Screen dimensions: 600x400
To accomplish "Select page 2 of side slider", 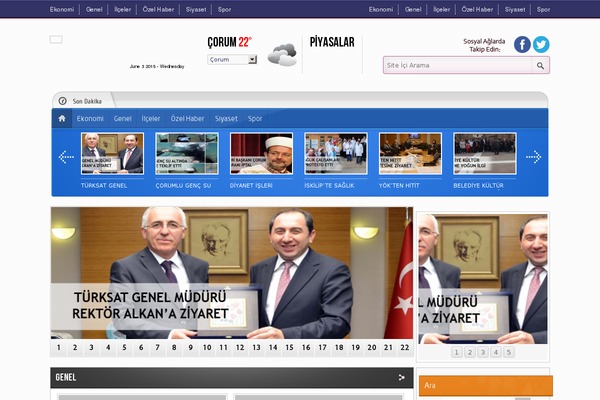I will tap(470, 352).
